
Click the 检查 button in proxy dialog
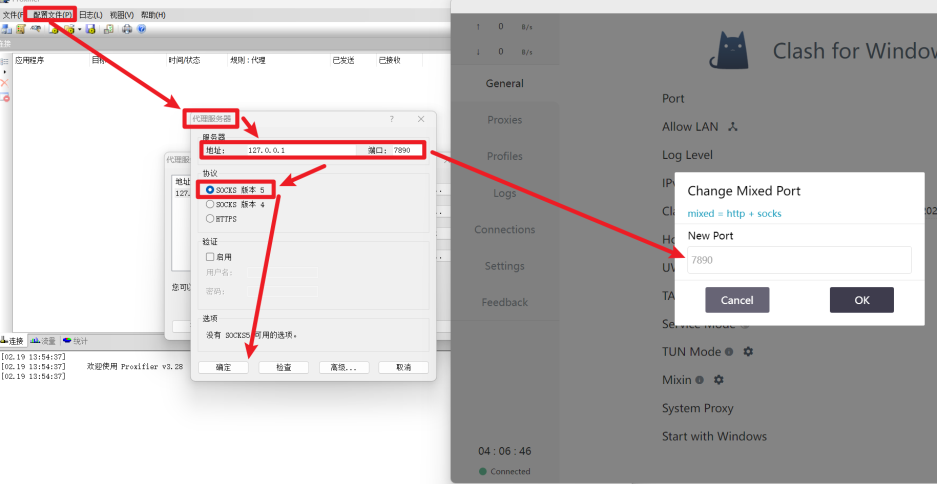coord(283,367)
